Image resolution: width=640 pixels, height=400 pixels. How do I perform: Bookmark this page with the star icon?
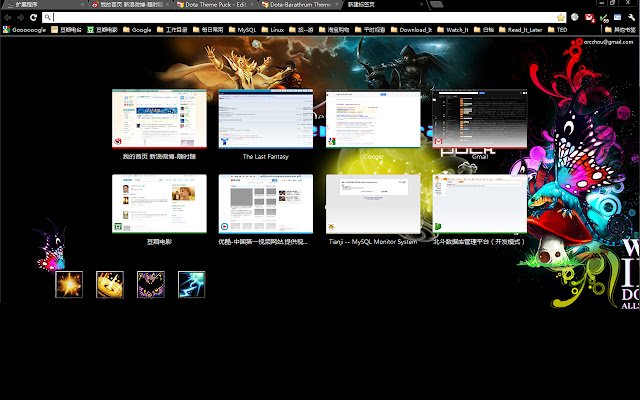click(x=560, y=18)
